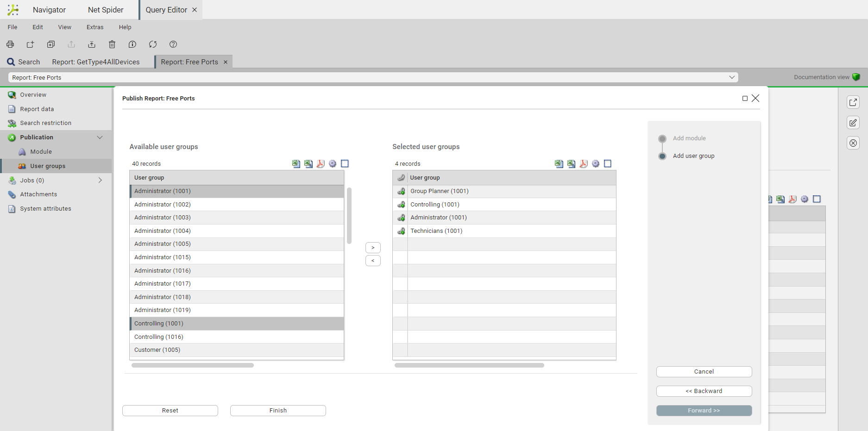Screen dimensions: 868x431
Task: Expand the Jobs (0) entry
Action: [x=100, y=181]
